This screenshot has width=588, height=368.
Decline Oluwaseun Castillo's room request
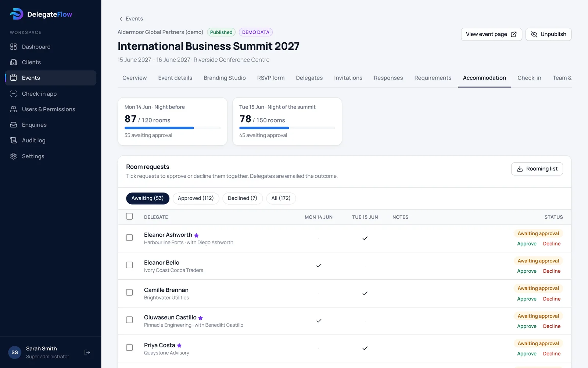pos(552,326)
